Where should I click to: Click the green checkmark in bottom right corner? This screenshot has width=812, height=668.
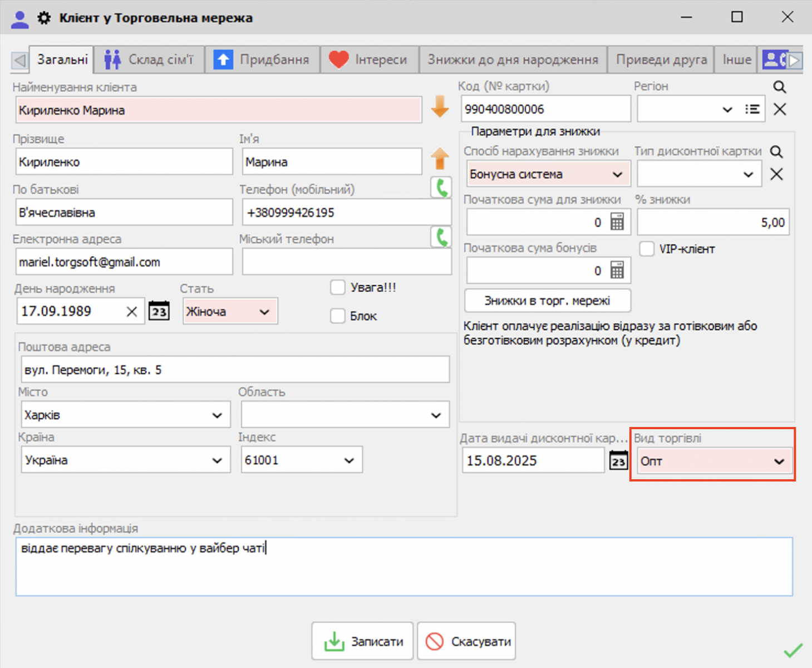[793, 649]
